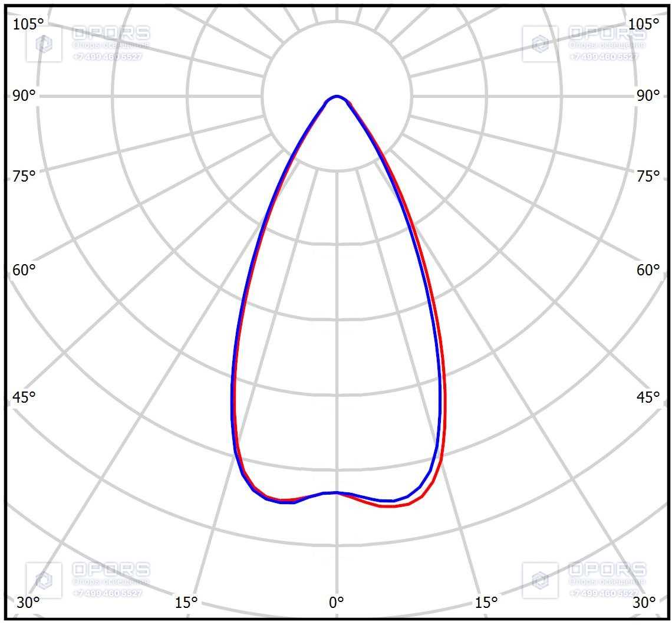Screen dimensions: 672x625
Task: Pick the 60° label on the right side
Action: coord(648,269)
